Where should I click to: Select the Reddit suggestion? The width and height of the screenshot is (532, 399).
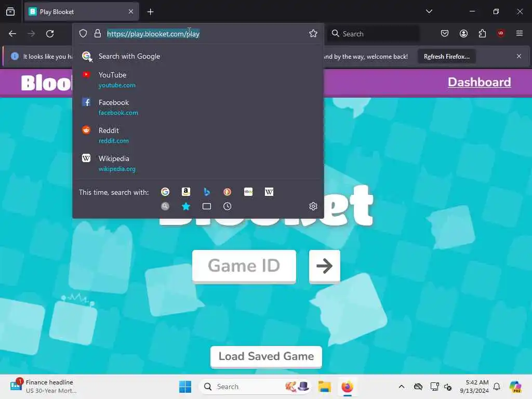coord(198,136)
